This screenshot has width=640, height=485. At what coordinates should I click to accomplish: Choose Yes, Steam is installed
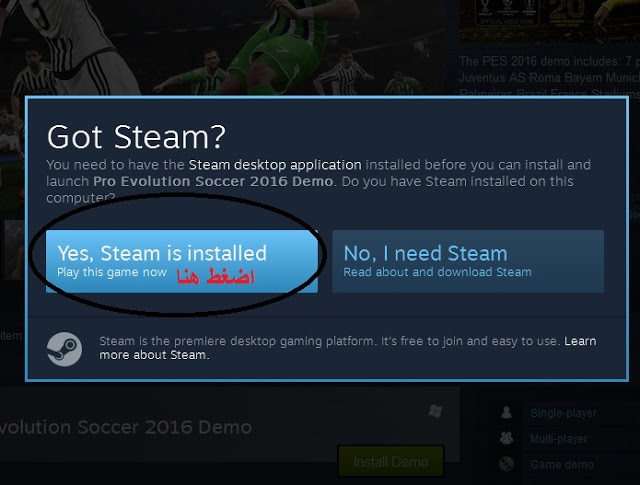coord(182,261)
